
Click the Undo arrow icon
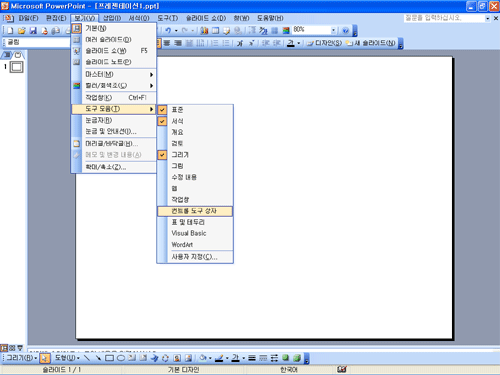tap(168, 31)
